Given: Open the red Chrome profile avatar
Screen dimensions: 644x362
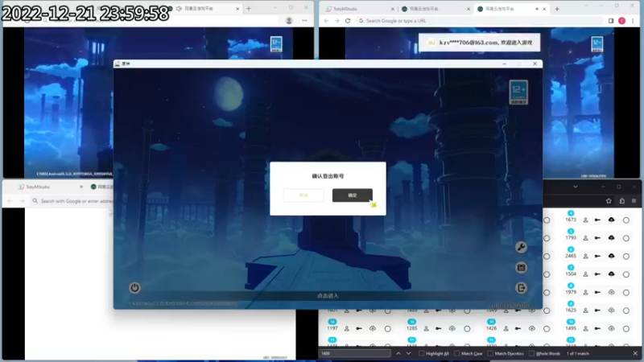Looking at the screenshot, I should click(x=621, y=21).
